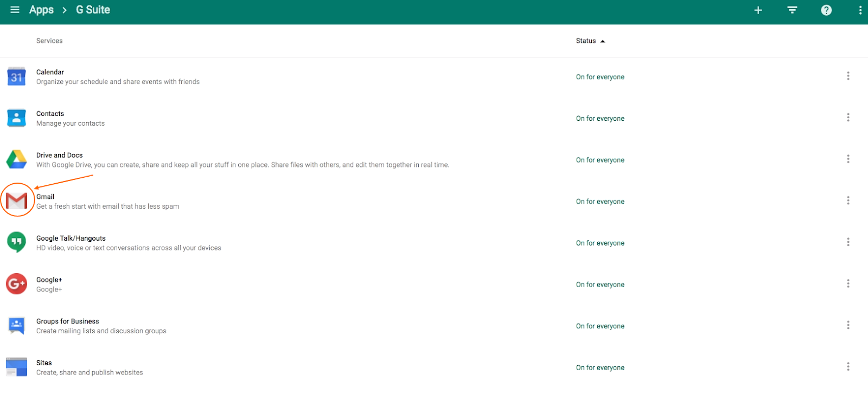Sort by the Status column header
Screen dimensions: 868x394
pyautogui.click(x=590, y=41)
